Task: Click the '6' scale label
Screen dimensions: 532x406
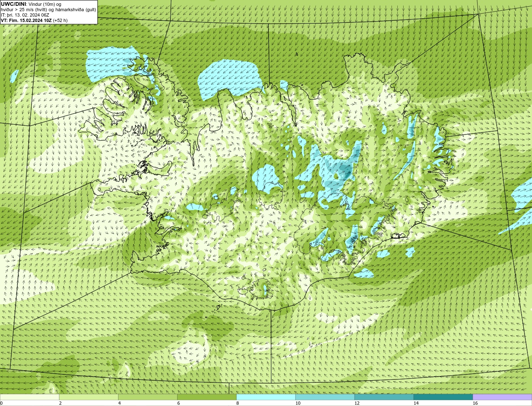Action: [179, 403]
